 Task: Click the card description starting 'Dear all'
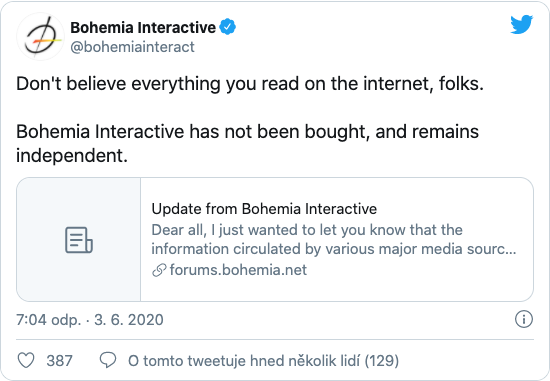(334, 239)
